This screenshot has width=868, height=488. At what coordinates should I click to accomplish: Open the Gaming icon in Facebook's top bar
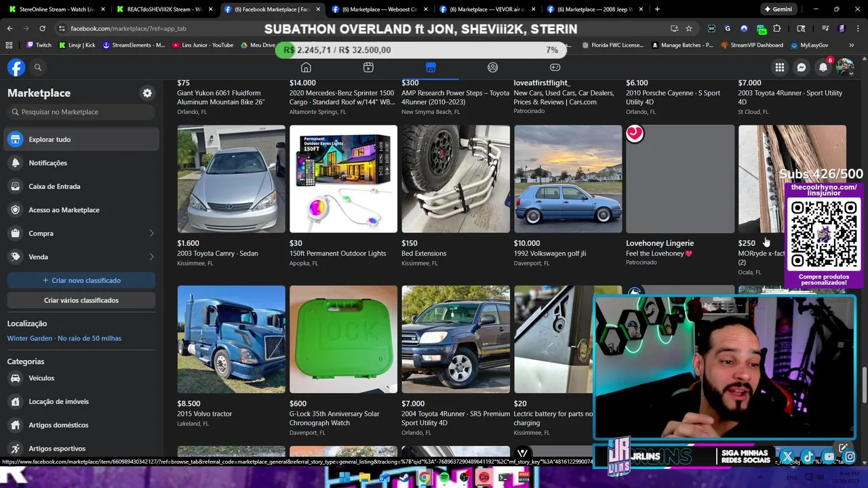tap(555, 67)
